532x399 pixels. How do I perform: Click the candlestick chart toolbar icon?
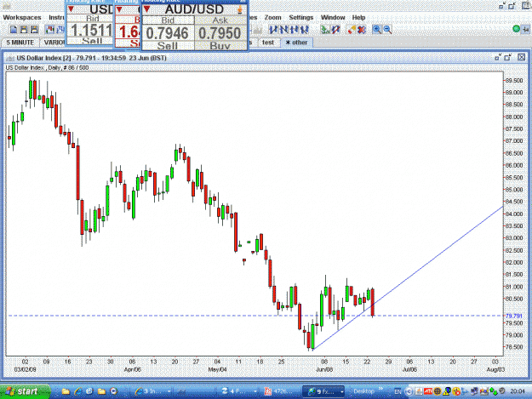point(50,30)
